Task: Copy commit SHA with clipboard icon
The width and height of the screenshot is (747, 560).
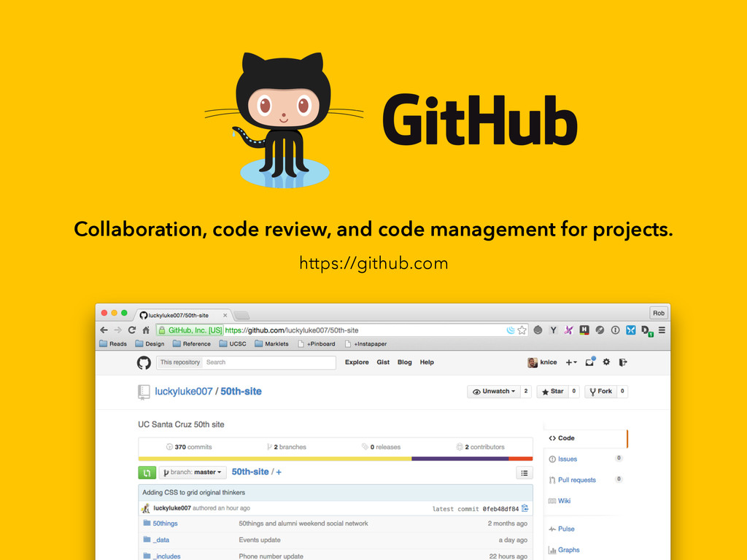Action: tap(525, 508)
